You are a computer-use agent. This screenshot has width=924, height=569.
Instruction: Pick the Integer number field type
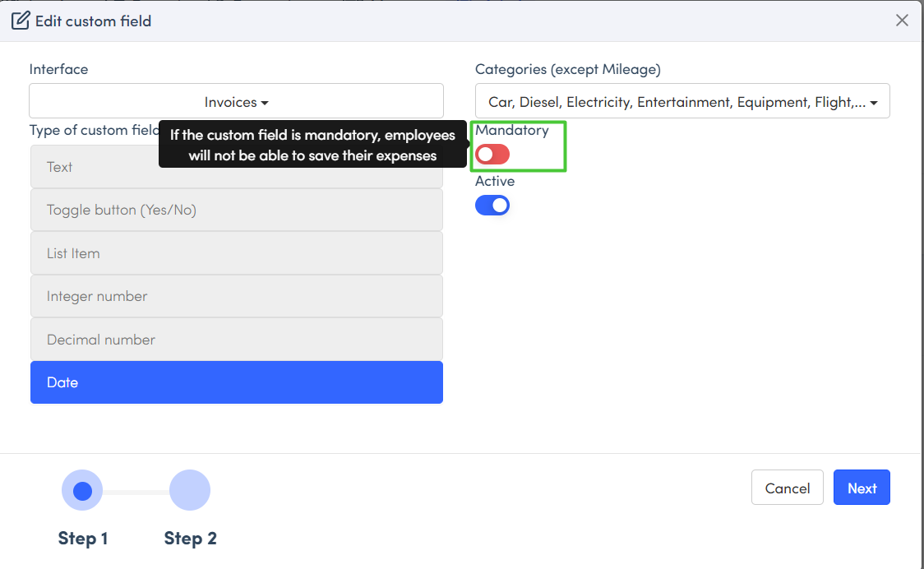click(236, 296)
